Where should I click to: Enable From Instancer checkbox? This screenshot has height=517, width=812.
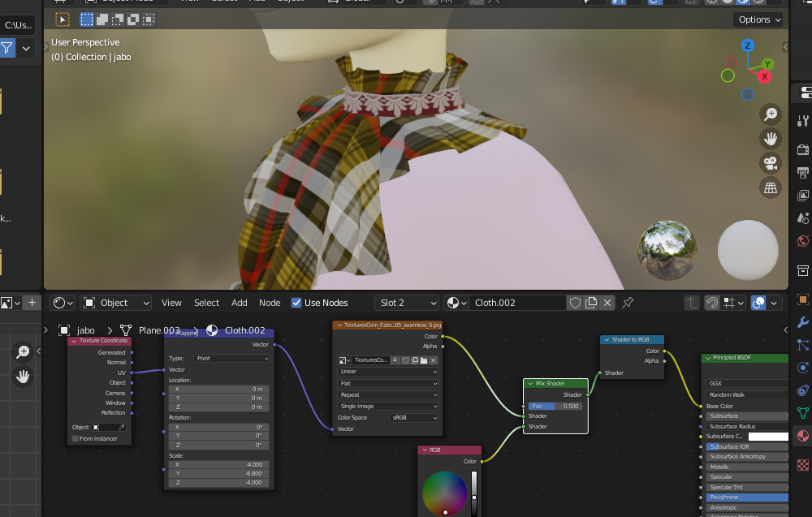click(x=75, y=439)
